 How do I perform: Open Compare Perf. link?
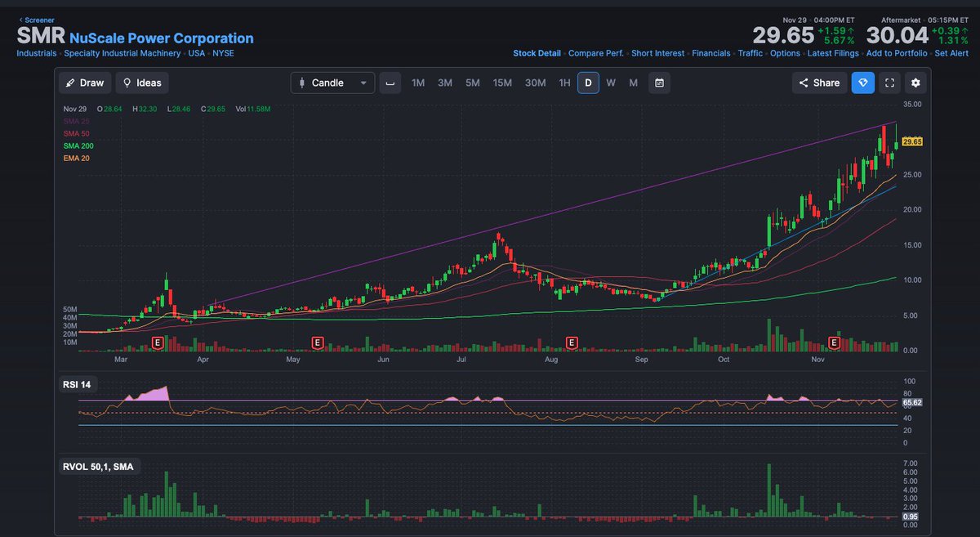pos(596,53)
